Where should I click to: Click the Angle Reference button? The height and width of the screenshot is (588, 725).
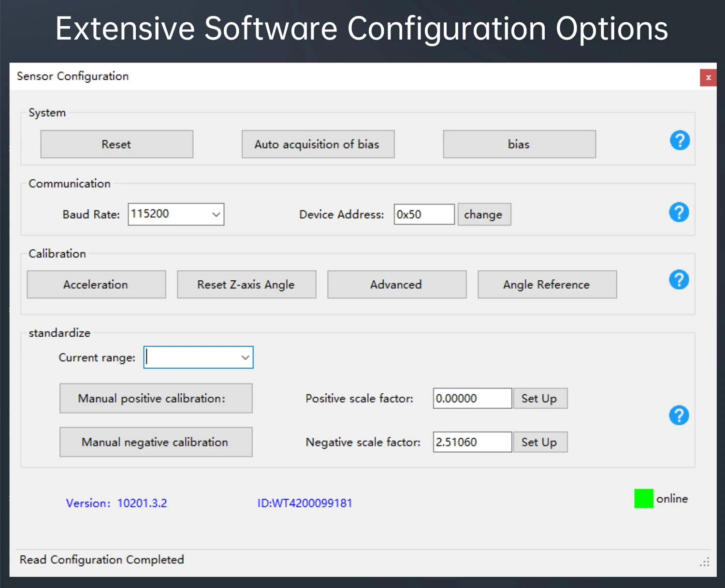point(547,285)
